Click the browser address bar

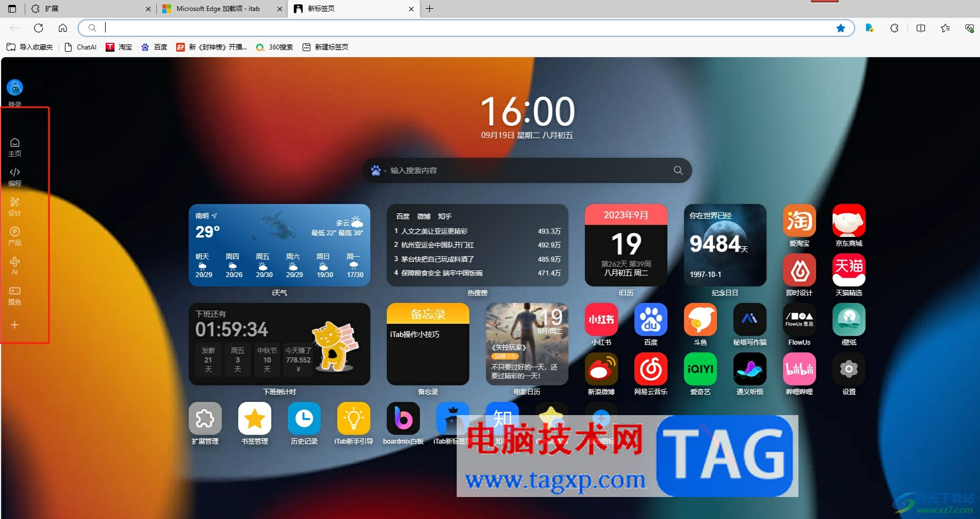click(x=466, y=28)
